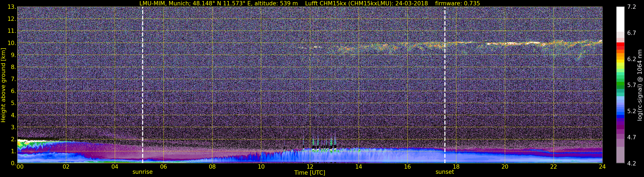
Task: Click the '6.2' colorbar tick value
Action: tap(632, 59)
